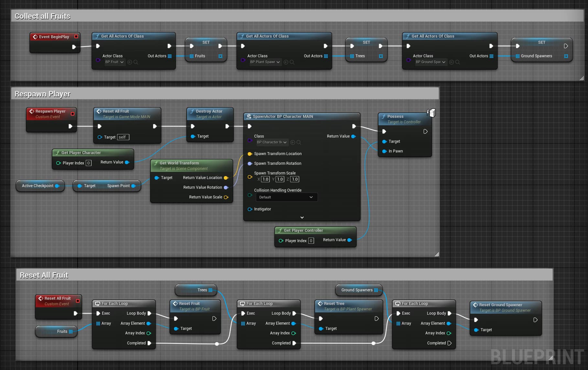
Task: Select the SpawnActor BP Character MAIN node header
Action: [302, 116]
